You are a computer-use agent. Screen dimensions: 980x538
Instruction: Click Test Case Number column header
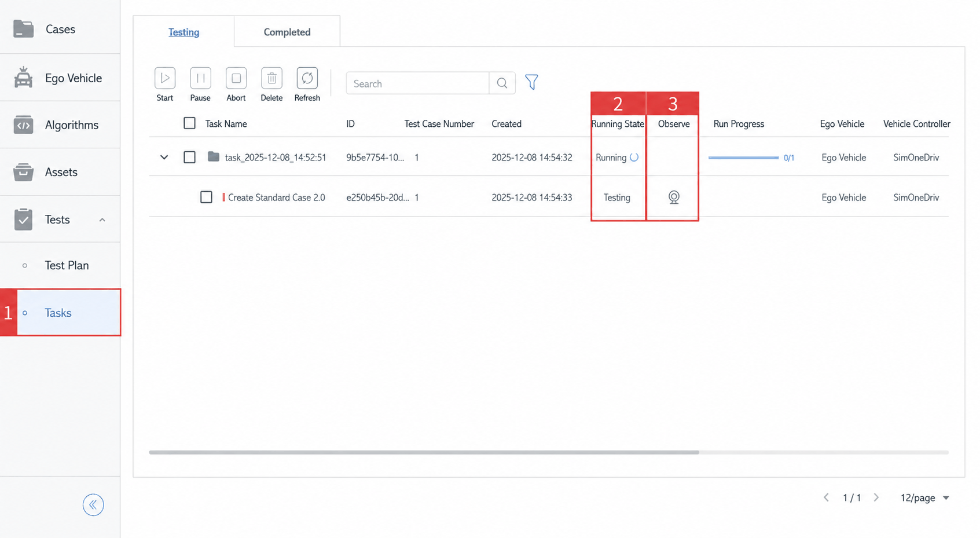[439, 124]
